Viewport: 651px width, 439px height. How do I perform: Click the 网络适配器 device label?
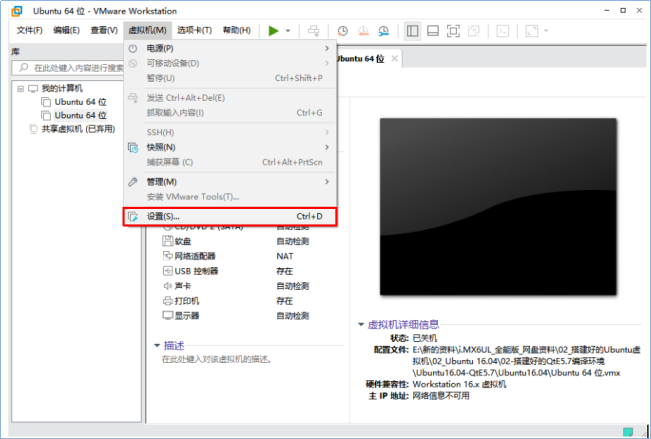click(195, 256)
